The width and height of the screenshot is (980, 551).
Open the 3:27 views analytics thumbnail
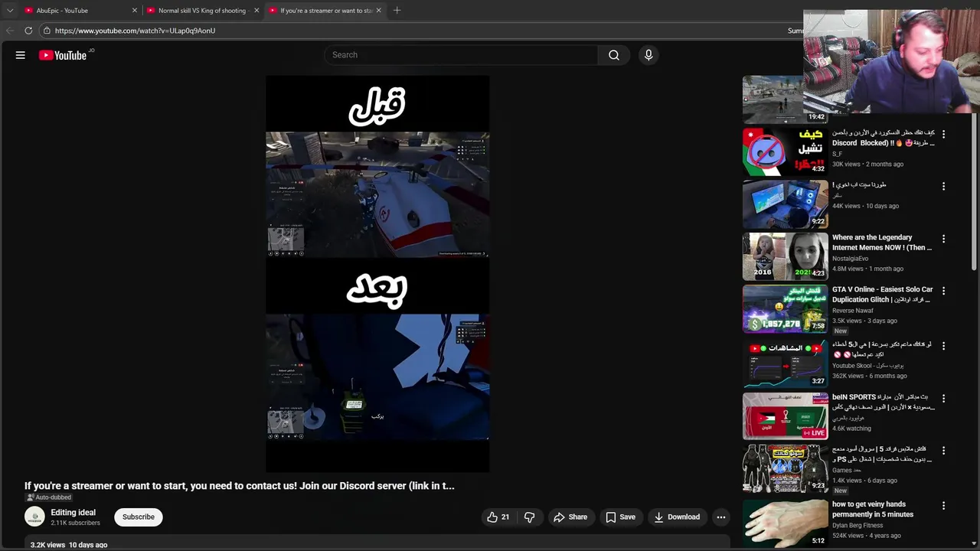(786, 364)
